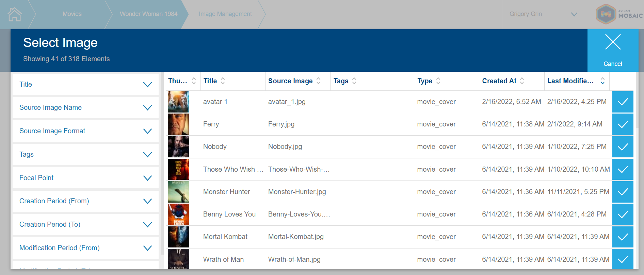Image resolution: width=644 pixels, height=275 pixels.
Task: Select the Mortal Kombat image checkmark
Action: click(623, 237)
